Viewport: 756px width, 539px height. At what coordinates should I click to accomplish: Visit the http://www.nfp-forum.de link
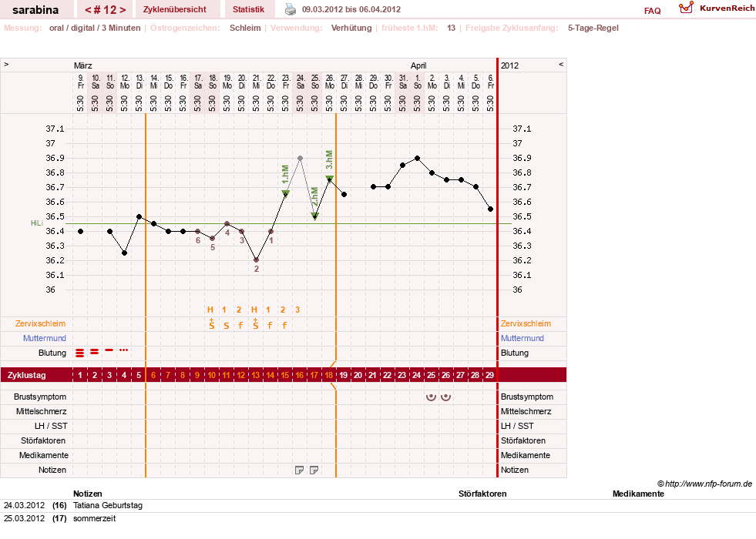click(708, 484)
